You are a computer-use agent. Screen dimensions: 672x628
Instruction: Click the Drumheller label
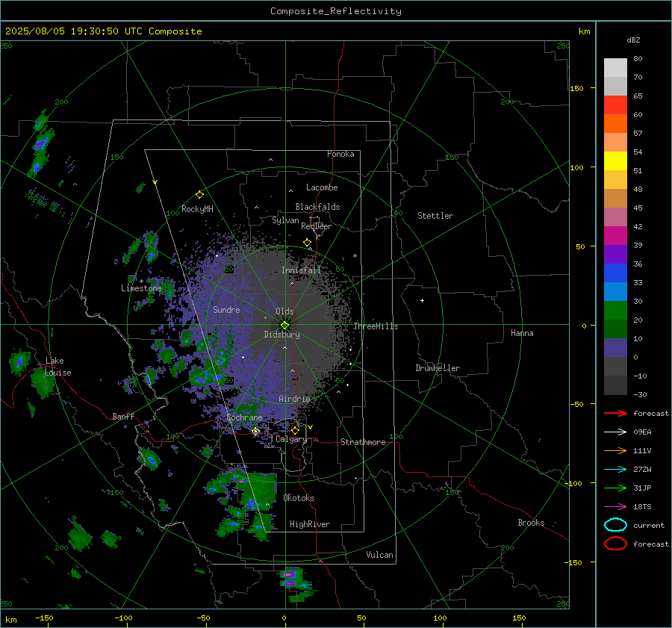coord(438,368)
